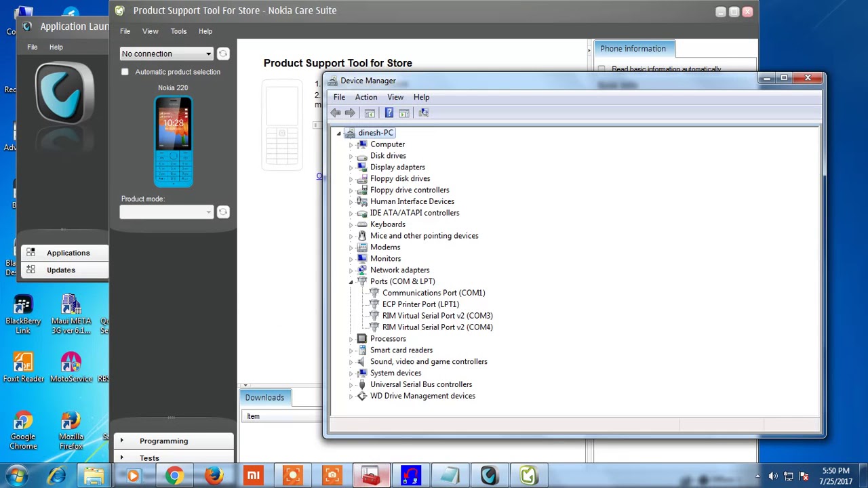Click Device Manager forward arrow toolbar icon

click(x=350, y=113)
